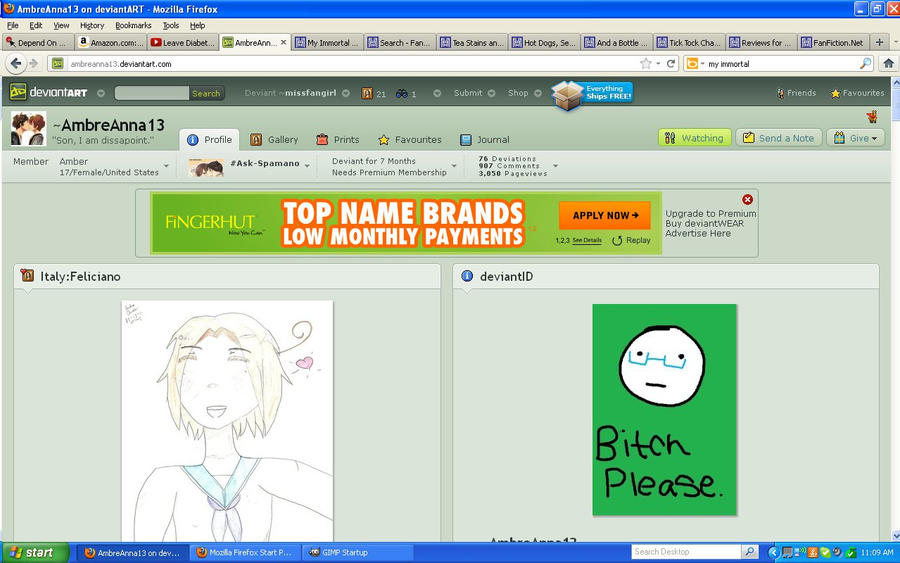Expand Deviant for 7 Months arrow
900x563 pixels.
[454, 166]
